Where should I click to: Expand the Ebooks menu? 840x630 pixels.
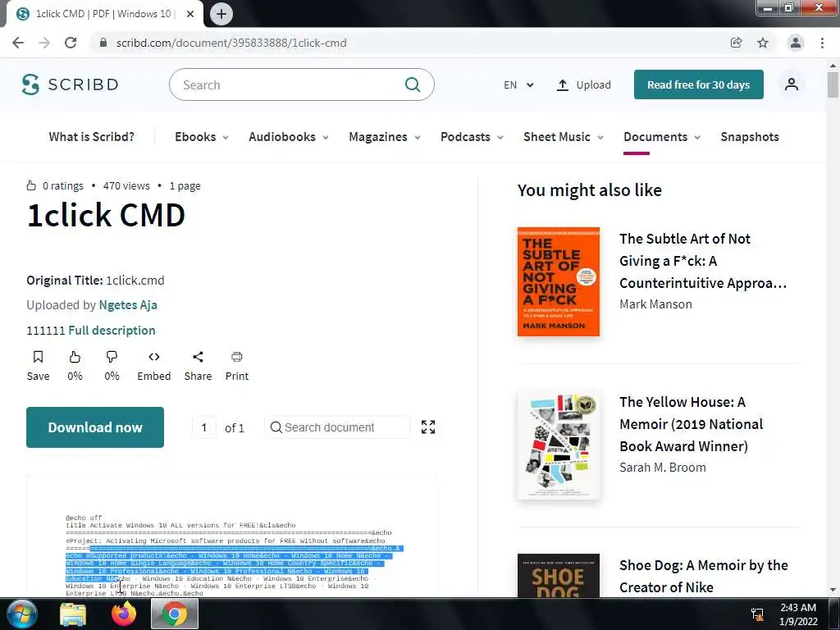(202, 137)
